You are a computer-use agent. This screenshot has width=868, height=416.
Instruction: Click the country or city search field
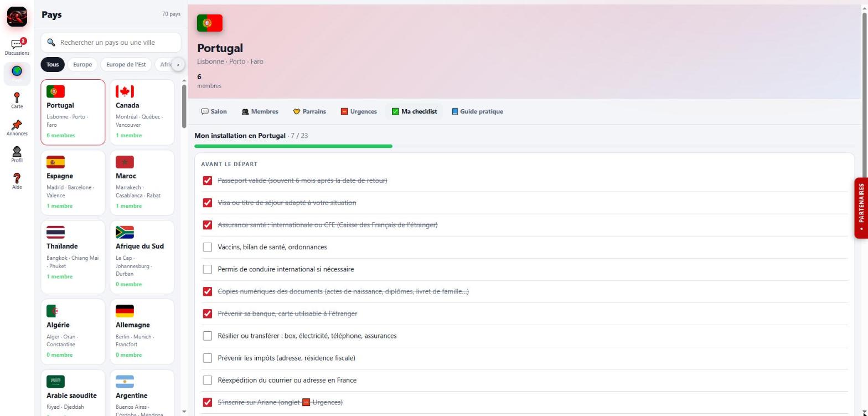(111, 43)
